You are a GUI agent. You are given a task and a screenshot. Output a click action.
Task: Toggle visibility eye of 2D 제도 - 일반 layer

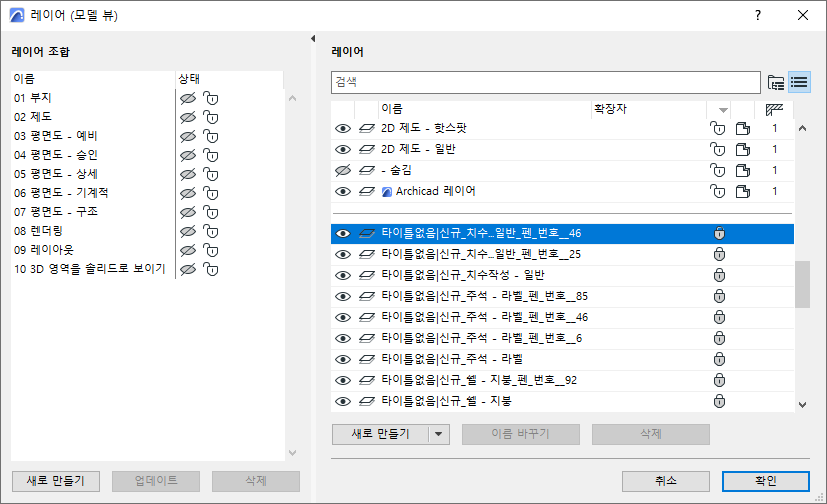tap(343, 150)
